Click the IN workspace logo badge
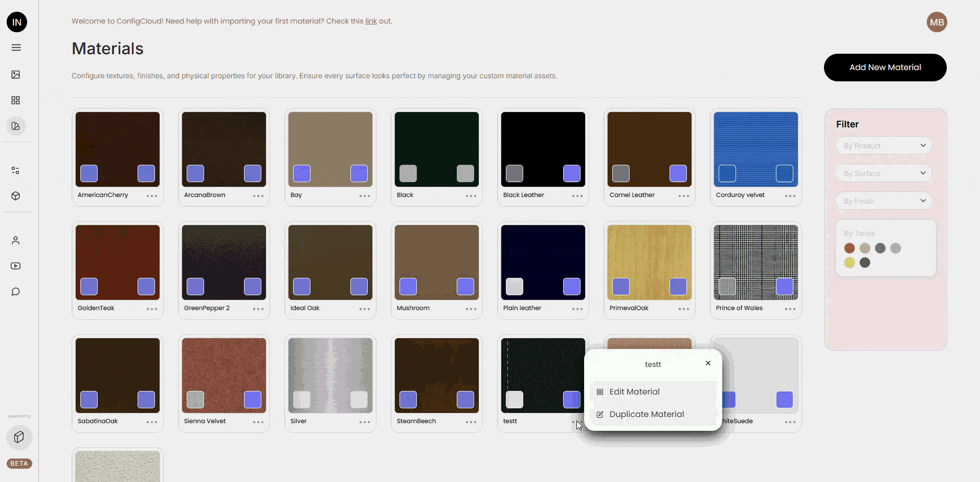Screen dimensions: 980x482 [x=17, y=22]
